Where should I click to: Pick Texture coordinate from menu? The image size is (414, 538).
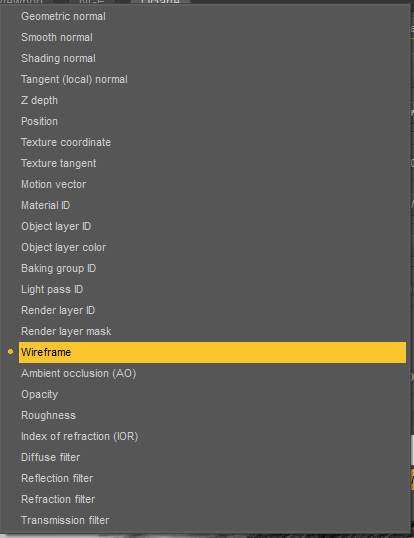coord(212,142)
